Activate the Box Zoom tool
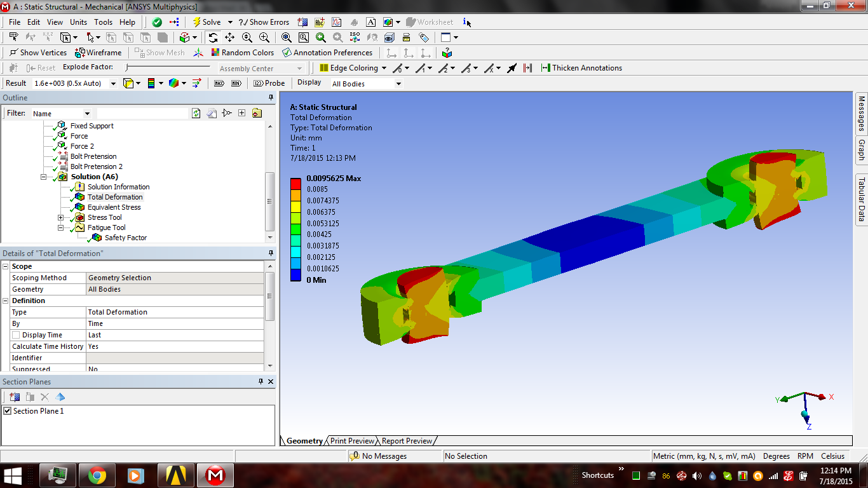The height and width of the screenshot is (488, 868). (264, 37)
